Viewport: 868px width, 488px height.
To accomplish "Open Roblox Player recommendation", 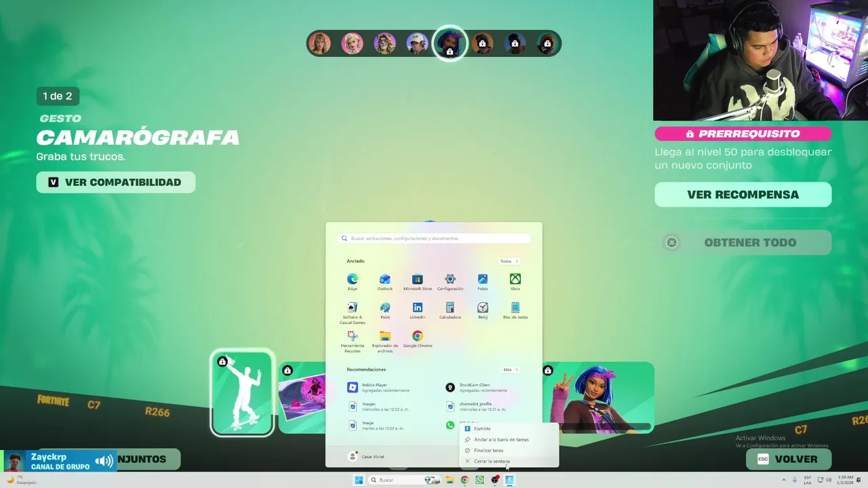I will pos(380,388).
